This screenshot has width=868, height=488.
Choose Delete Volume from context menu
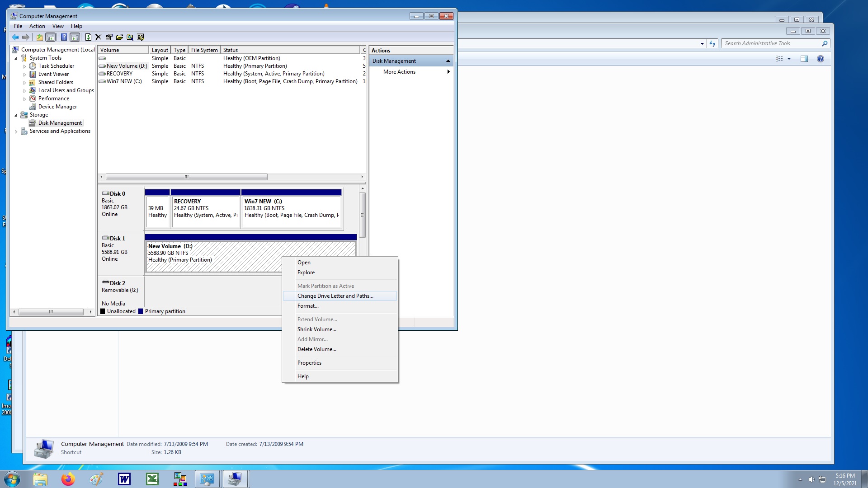tap(340, 349)
